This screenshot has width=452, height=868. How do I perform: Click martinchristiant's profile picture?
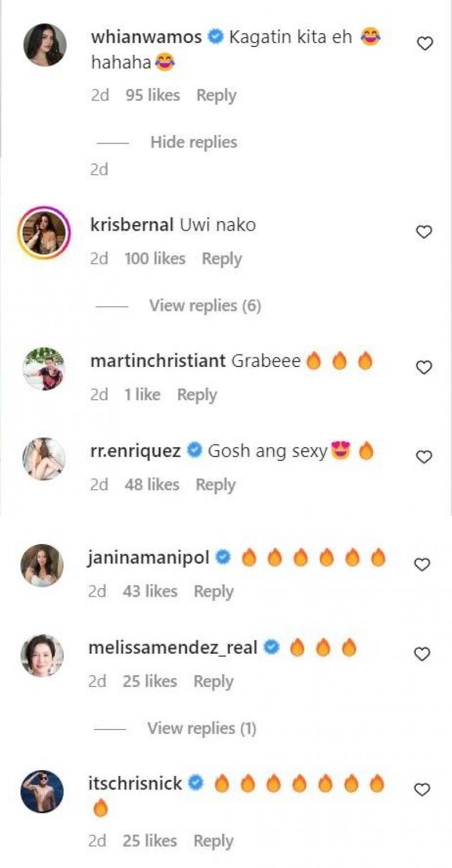(x=44, y=369)
